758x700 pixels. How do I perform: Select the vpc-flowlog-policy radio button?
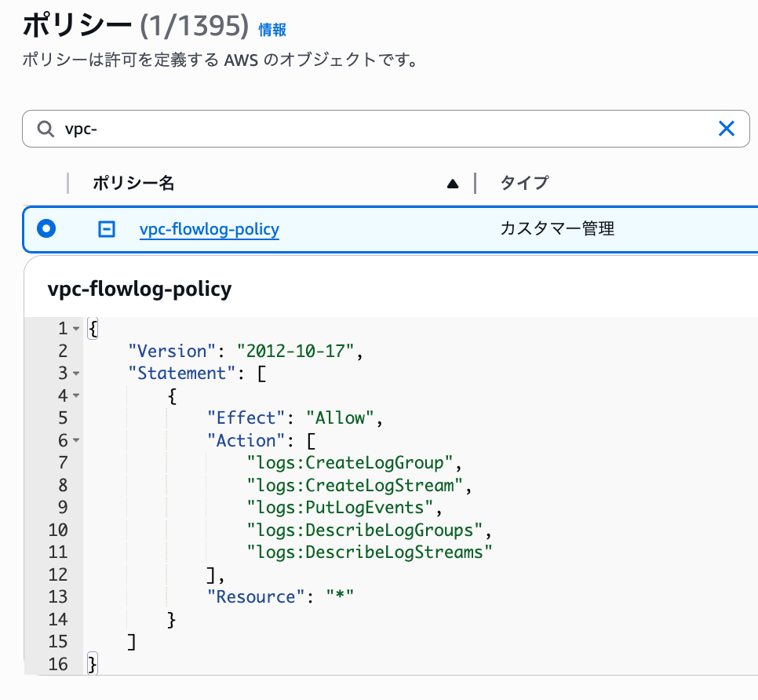46,228
